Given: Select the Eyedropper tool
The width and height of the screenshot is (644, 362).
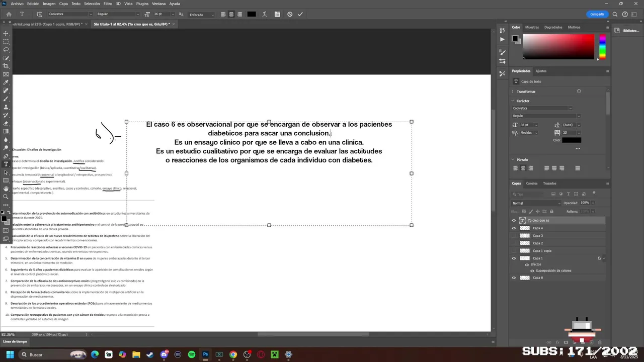Looking at the screenshot, I should tap(6, 82).
